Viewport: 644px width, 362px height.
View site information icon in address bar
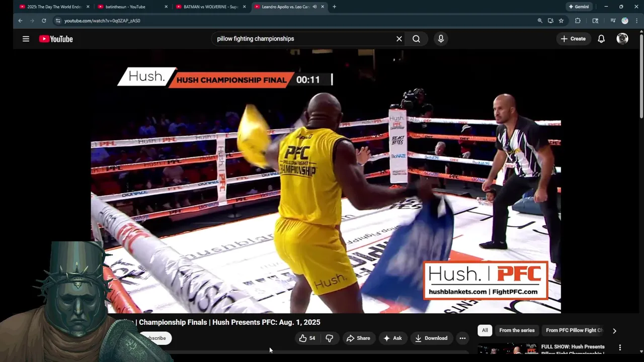(x=58, y=21)
